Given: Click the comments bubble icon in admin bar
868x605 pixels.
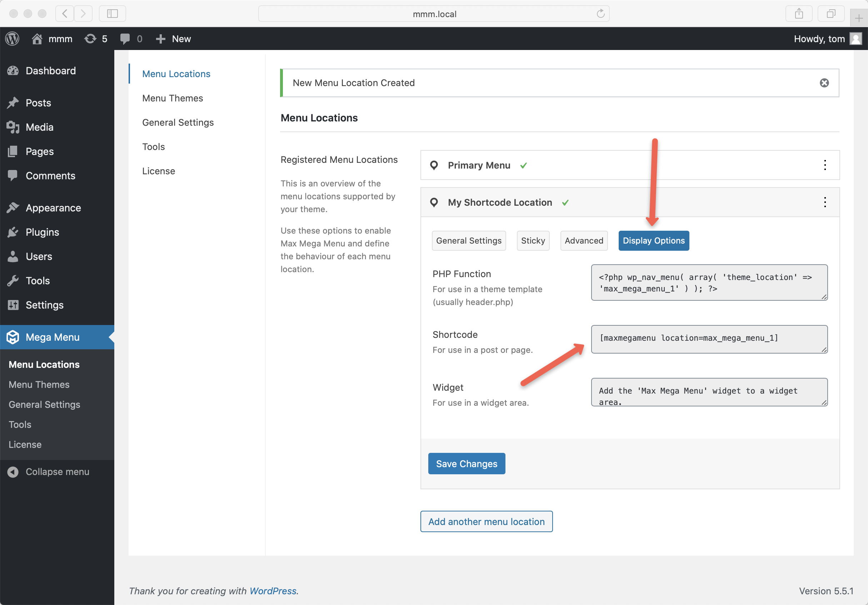Looking at the screenshot, I should [125, 39].
